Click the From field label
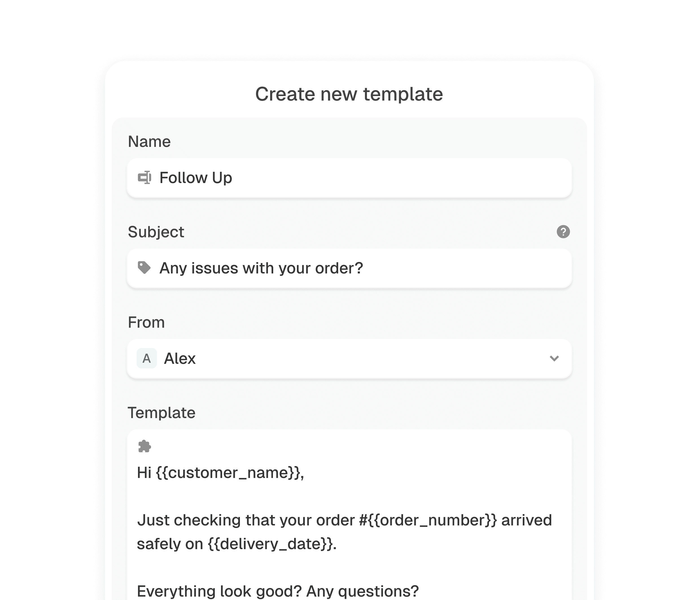 pos(146,322)
